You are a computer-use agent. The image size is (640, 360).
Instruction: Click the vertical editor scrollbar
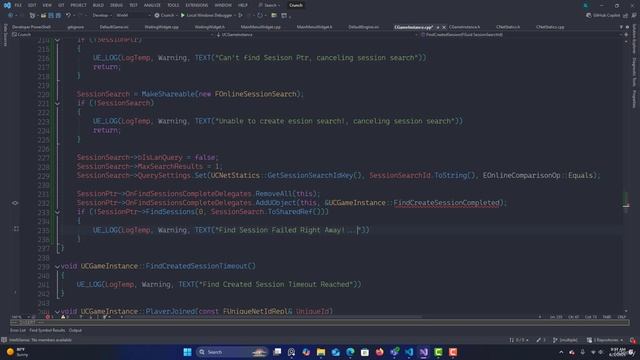click(x=626, y=176)
